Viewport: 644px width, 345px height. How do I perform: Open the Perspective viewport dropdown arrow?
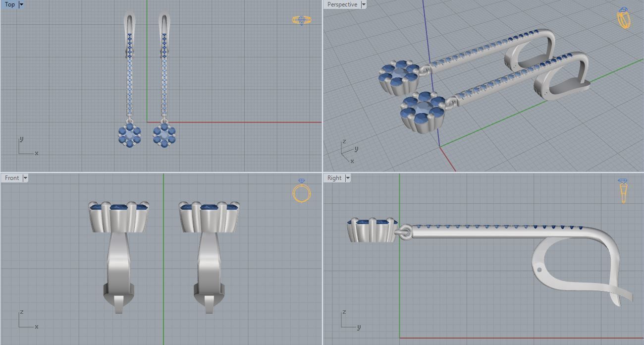[364, 4]
